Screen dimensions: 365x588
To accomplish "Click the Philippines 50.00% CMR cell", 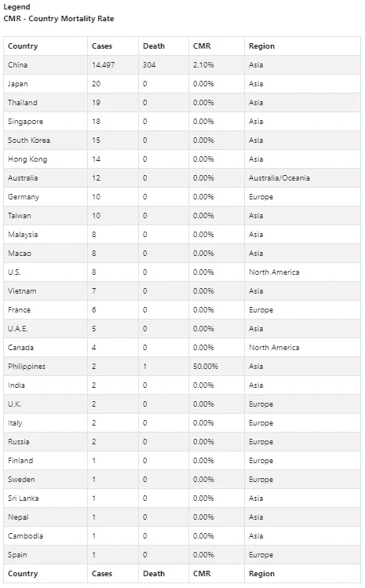I will pos(206,367).
